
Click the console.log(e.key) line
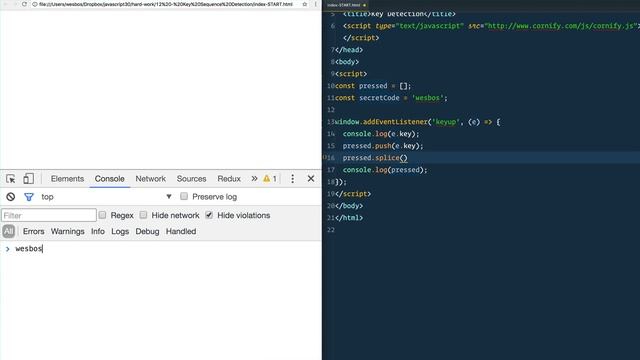pos(381,134)
